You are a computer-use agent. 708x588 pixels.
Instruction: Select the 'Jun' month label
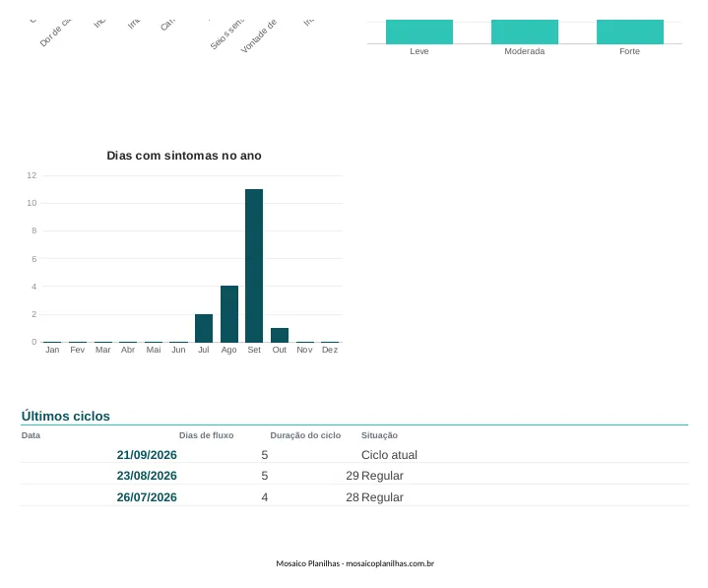(178, 350)
